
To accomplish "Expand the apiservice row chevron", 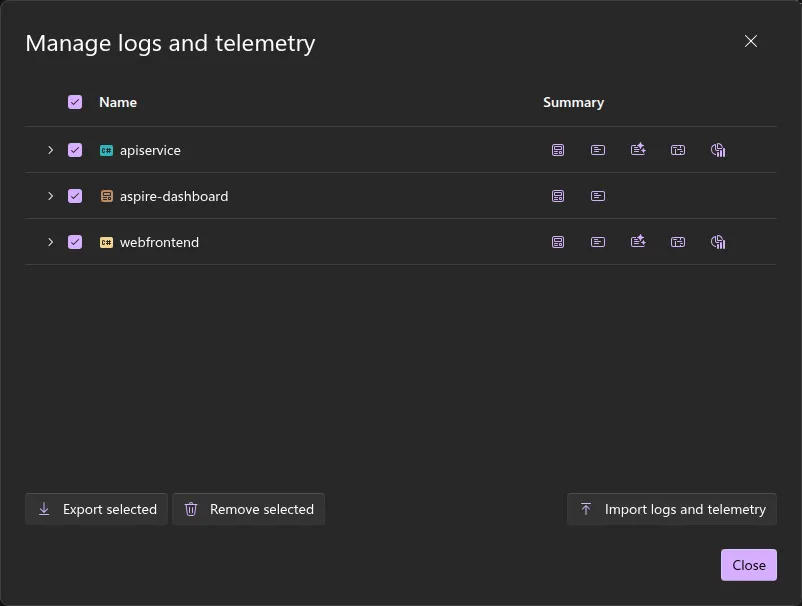I will click(50, 150).
